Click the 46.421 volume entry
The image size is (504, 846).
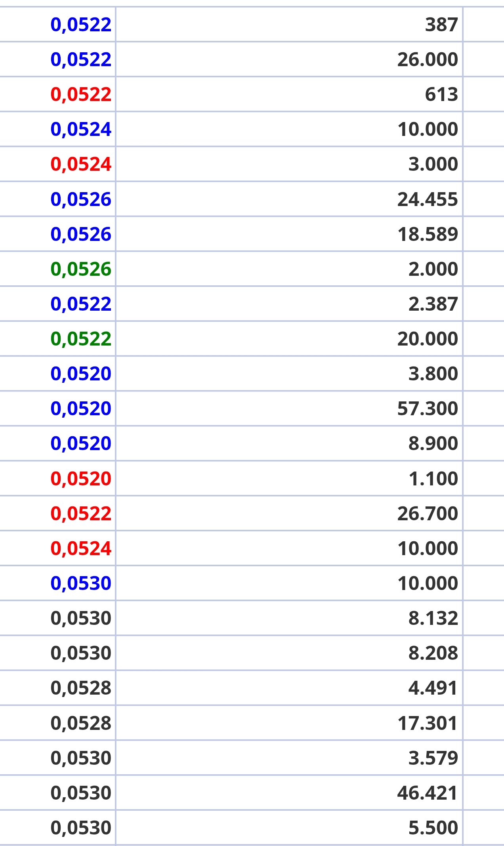[428, 793]
